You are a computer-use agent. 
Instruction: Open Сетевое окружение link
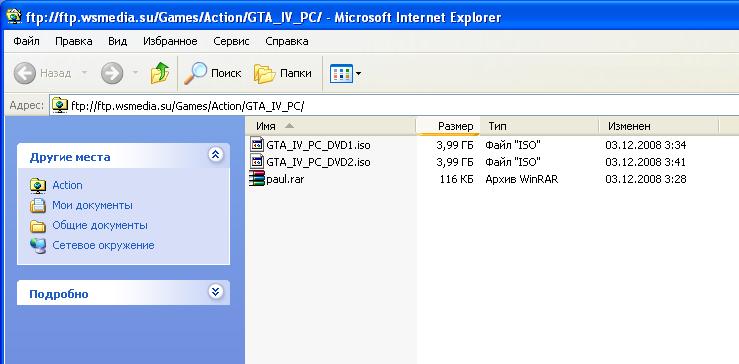click(103, 246)
